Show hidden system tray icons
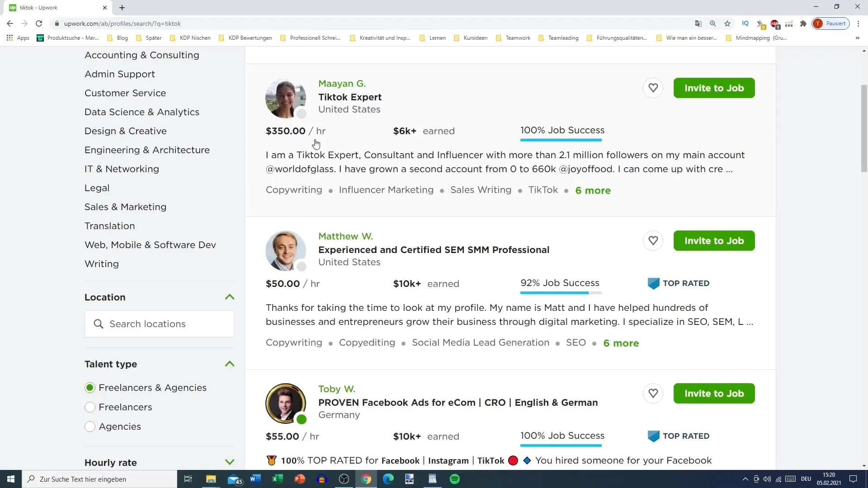 tap(745, 479)
